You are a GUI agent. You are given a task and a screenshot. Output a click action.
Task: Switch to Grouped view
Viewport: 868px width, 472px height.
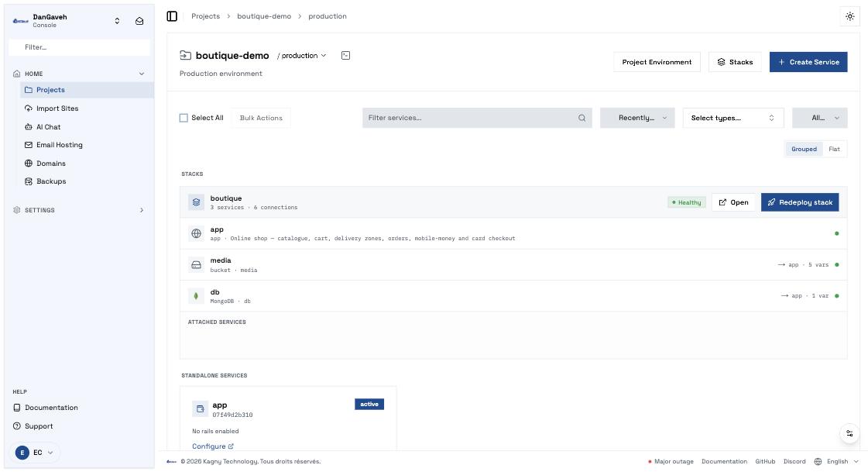click(x=804, y=149)
